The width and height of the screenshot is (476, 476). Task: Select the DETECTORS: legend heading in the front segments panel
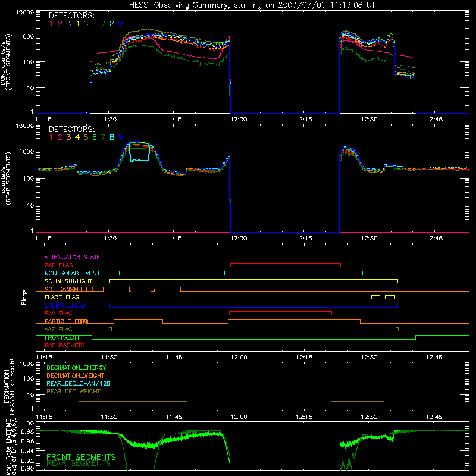pyautogui.click(x=71, y=15)
